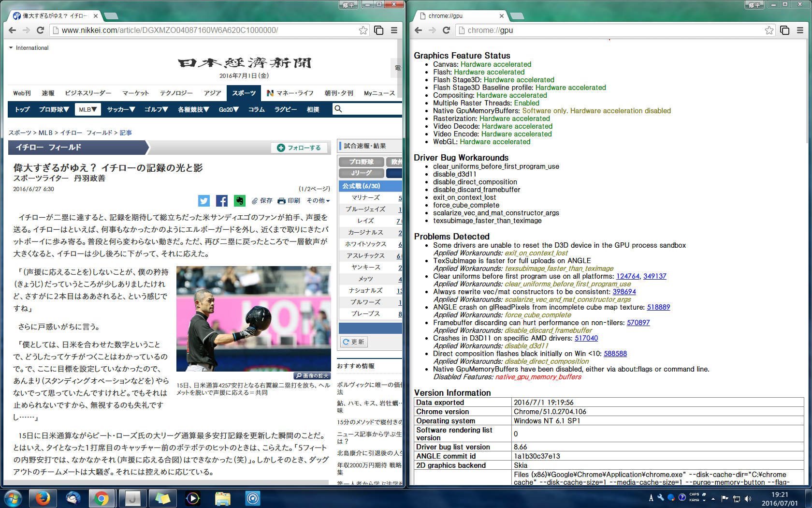Click volume speaker icon in tray
The width and height of the screenshot is (812, 508).
click(748, 498)
